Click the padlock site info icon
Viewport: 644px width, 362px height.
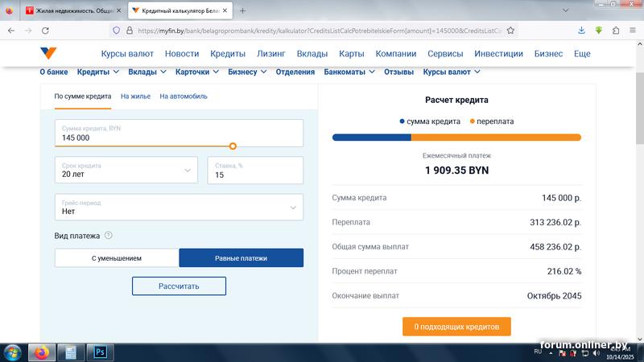(130, 31)
